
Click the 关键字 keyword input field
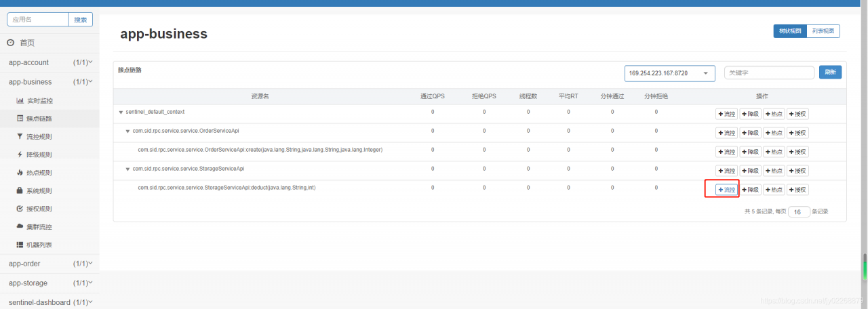769,73
